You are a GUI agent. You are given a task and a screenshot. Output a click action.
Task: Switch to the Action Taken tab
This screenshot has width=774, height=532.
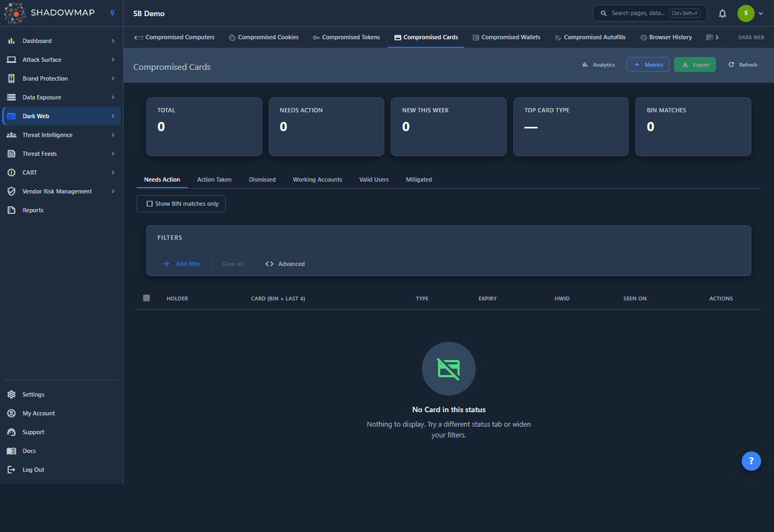point(214,179)
